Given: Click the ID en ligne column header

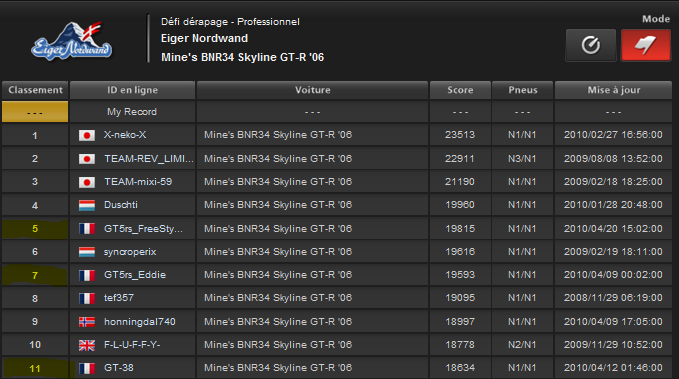Looking at the screenshot, I should [x=133, y=90].
